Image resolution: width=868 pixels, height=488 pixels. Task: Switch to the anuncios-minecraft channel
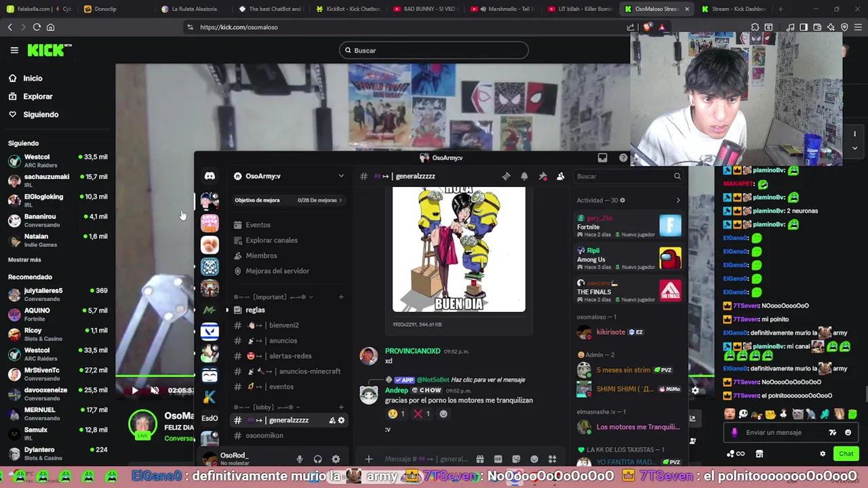point(288,371)
